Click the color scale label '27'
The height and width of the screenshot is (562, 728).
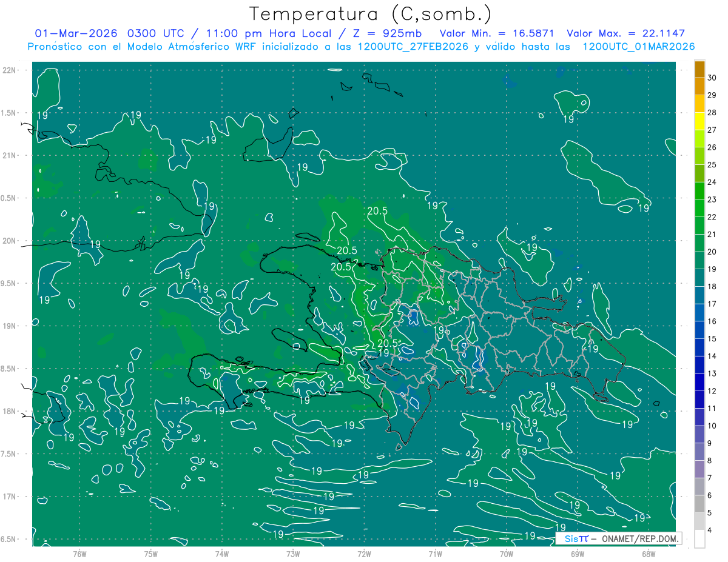(x=712, y=130)
